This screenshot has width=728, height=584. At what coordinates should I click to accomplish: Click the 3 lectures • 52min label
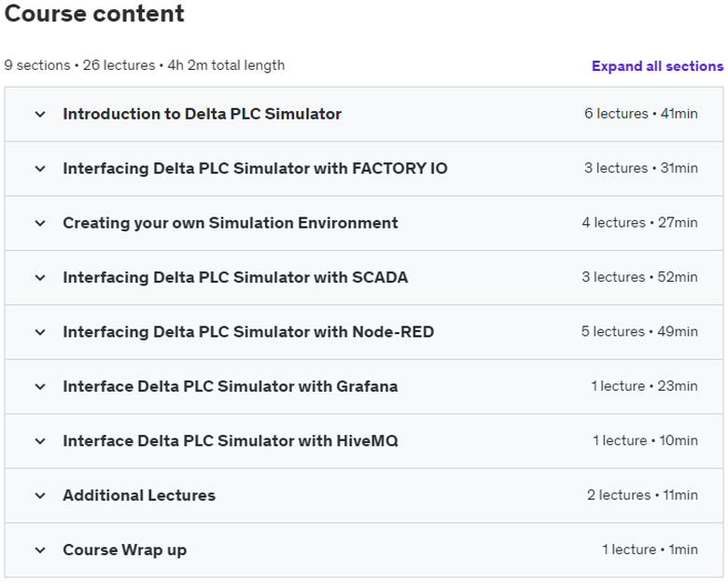click(639, 277)
